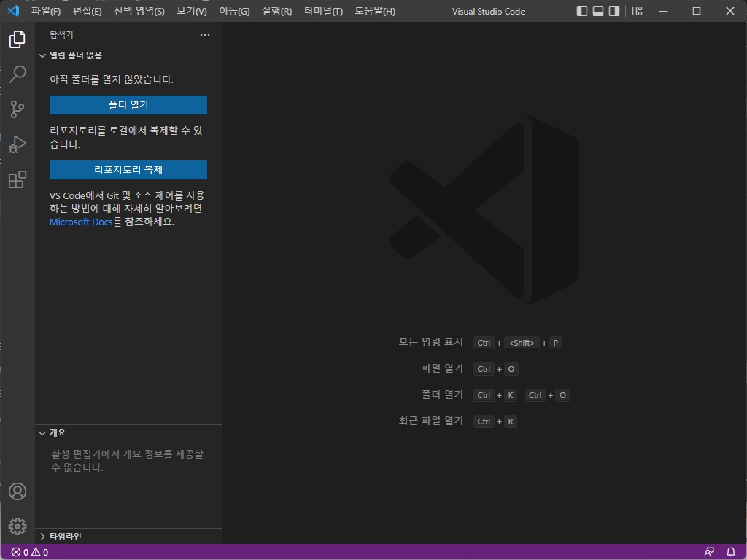Open the 파일(F) menu

pos(46,11)
